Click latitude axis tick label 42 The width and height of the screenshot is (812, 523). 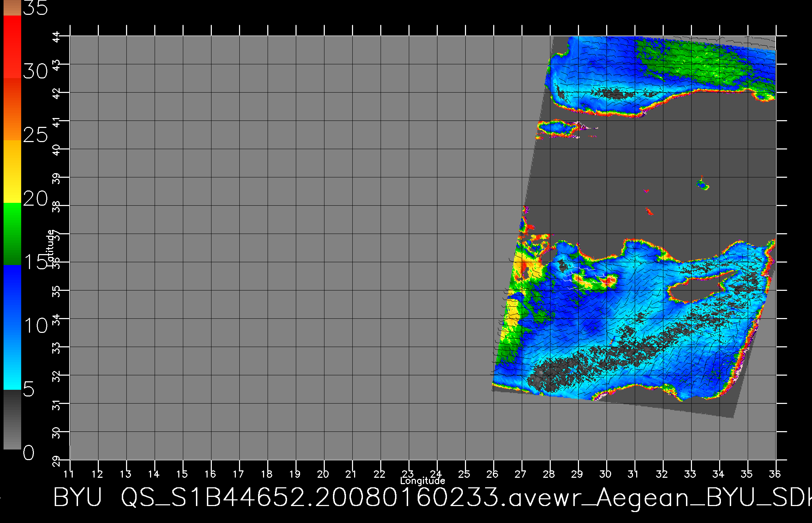[x=56, y=93]
